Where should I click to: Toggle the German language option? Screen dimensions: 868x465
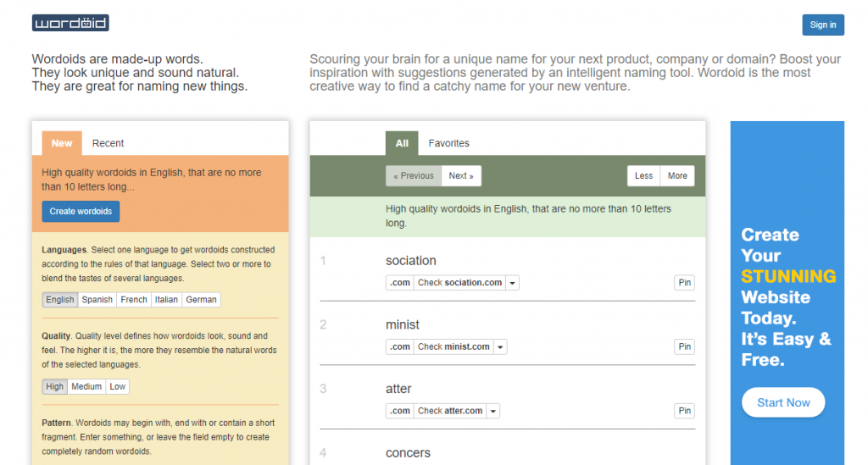201,300
